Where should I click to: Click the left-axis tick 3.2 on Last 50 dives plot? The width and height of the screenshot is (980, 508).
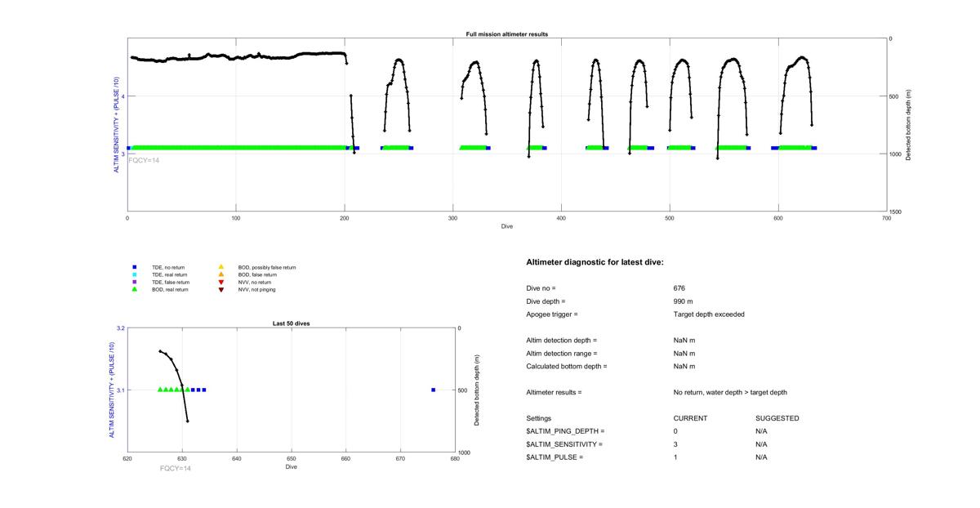coord(121,328)
